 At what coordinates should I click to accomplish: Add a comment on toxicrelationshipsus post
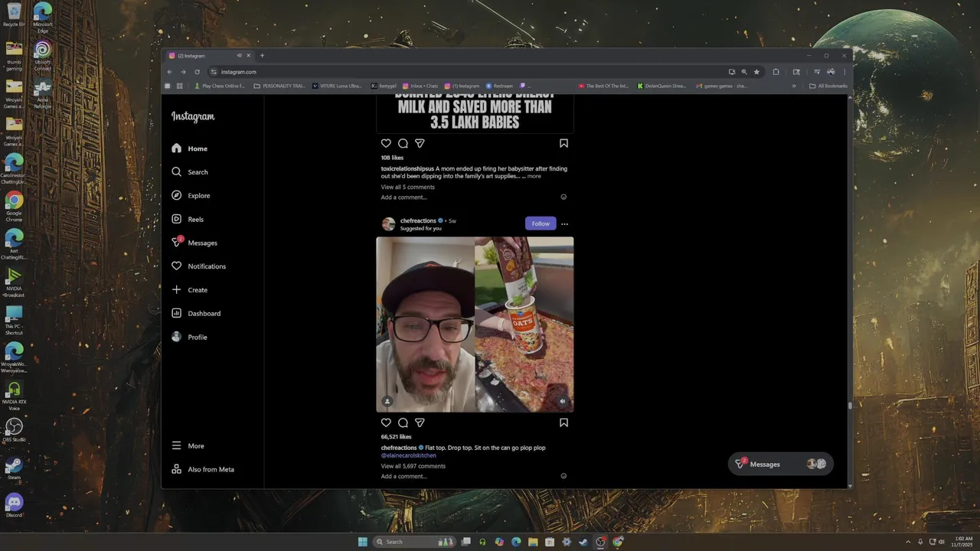(403, 197)
